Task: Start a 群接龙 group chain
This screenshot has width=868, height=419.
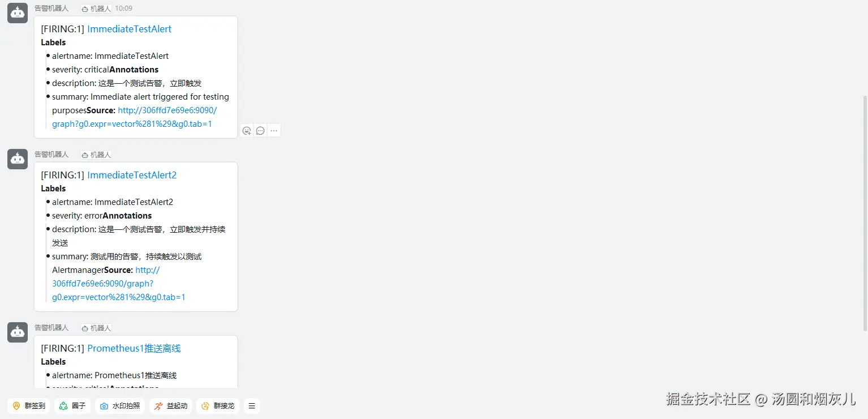Action: point(218,406)
